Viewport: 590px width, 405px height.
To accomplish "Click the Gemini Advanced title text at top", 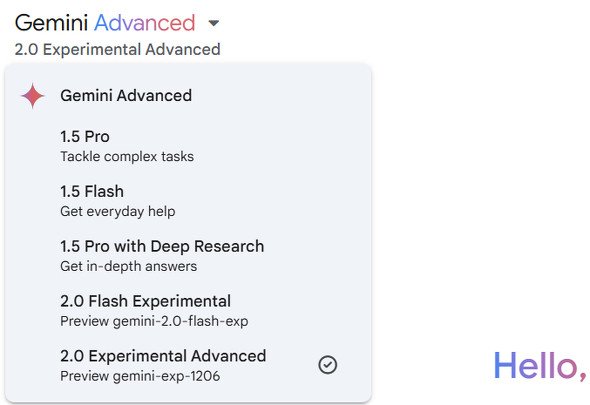I will pos(105,23).
